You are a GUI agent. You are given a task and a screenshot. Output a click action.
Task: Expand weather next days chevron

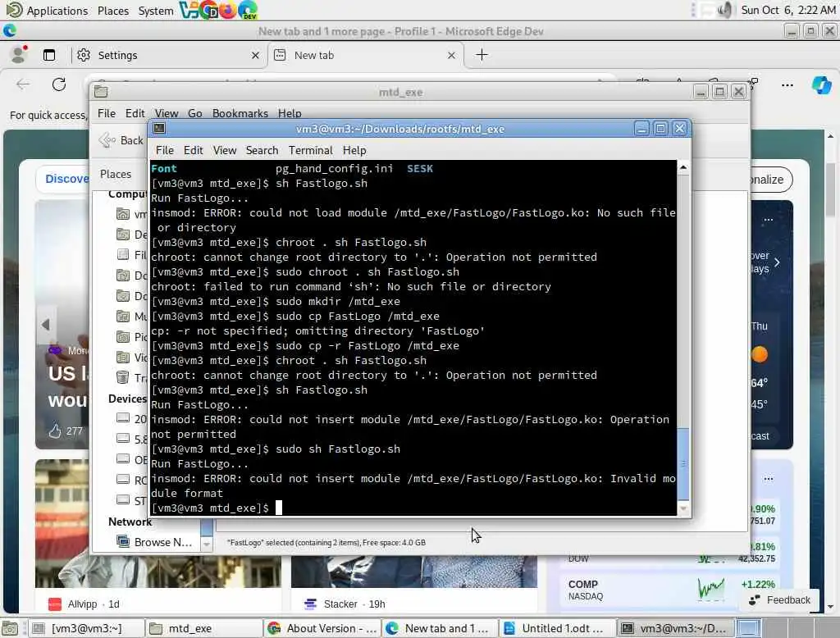[777, 262]
